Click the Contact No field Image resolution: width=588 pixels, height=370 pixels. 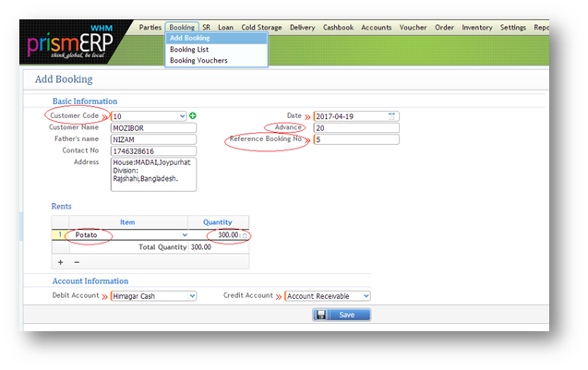pyautogui.click(x=153, y=150)
